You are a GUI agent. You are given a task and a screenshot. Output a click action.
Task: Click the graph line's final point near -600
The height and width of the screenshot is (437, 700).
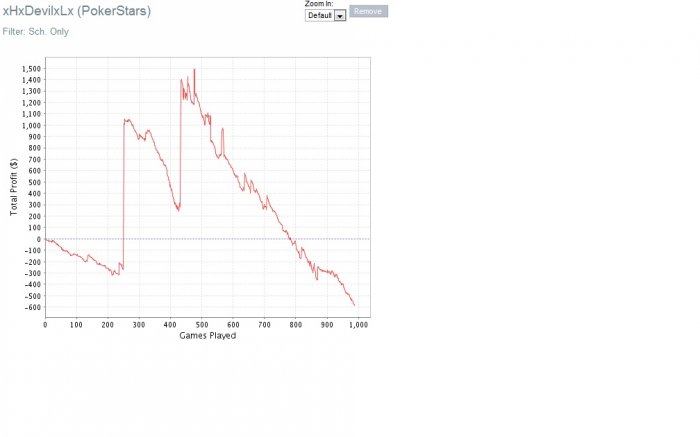pos(354,306)
